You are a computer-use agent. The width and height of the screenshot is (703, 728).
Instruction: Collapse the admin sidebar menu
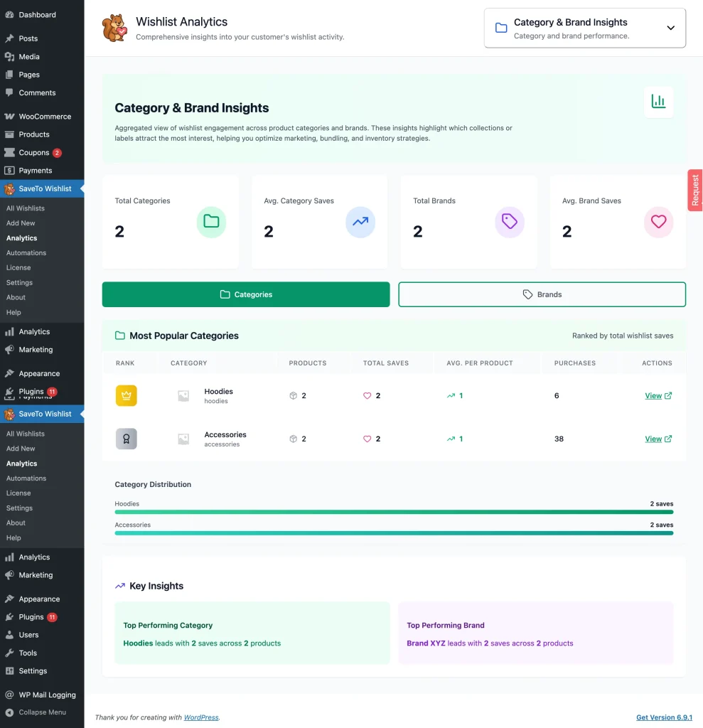pos(41,712)
